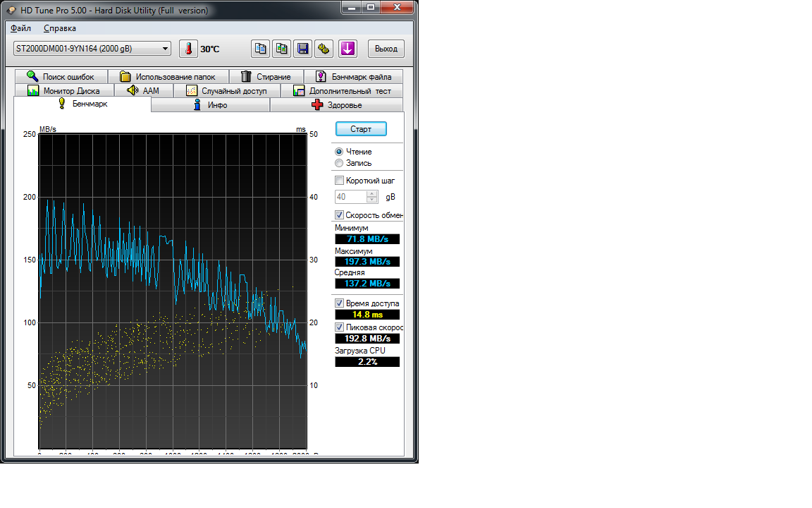Toggle the Время доступа checkbox

coord(340,303)
